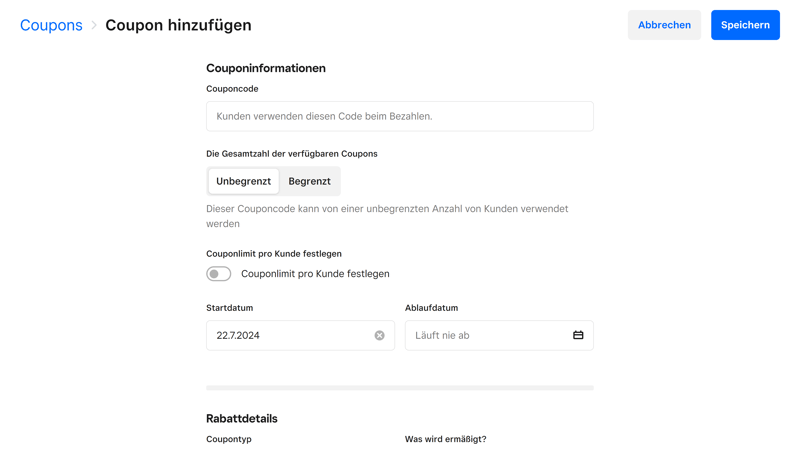Enable the Couponlimit pro Kunde switch
This screenshot has height=450, width=800.
coord(218,274)
